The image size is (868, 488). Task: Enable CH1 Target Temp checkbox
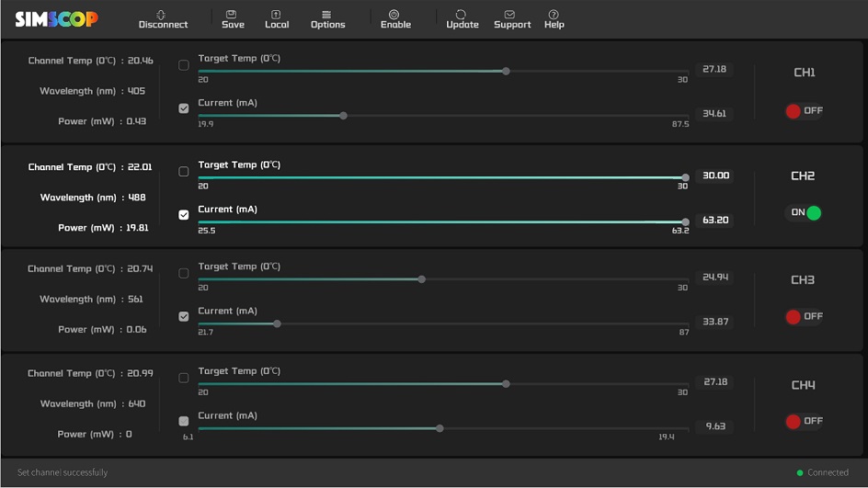(x=184, y=65)
